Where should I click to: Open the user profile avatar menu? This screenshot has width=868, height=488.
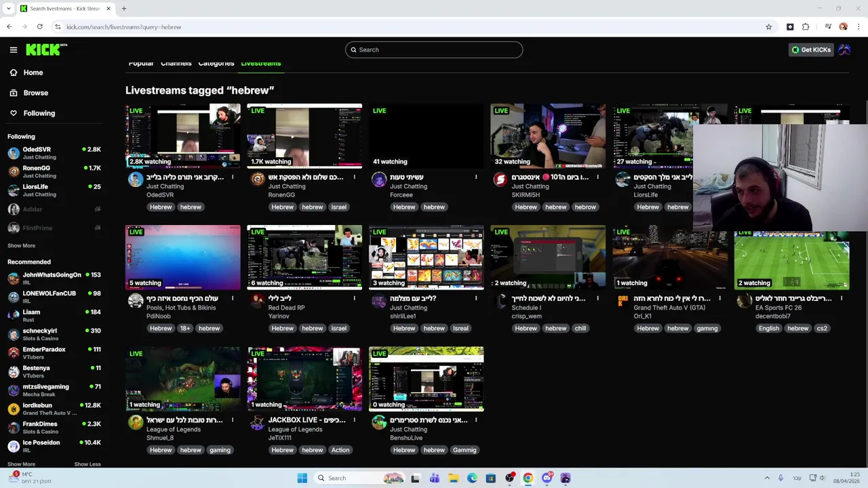tap(844, 49)
